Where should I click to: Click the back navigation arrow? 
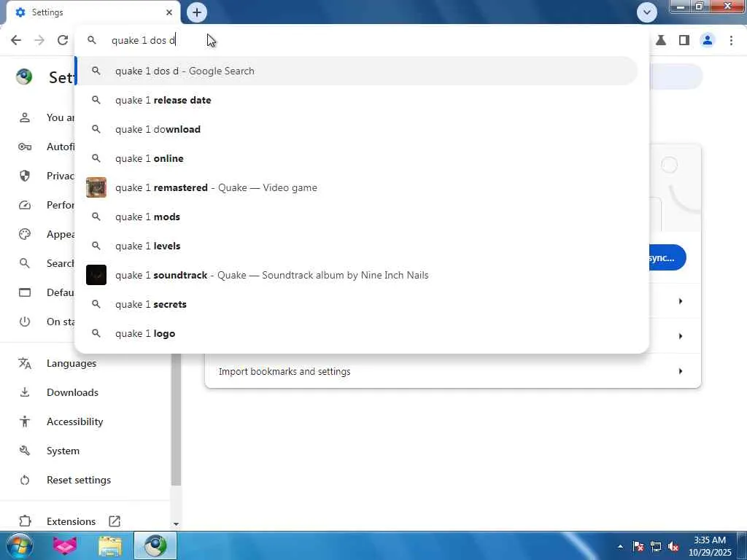(16, 40)
